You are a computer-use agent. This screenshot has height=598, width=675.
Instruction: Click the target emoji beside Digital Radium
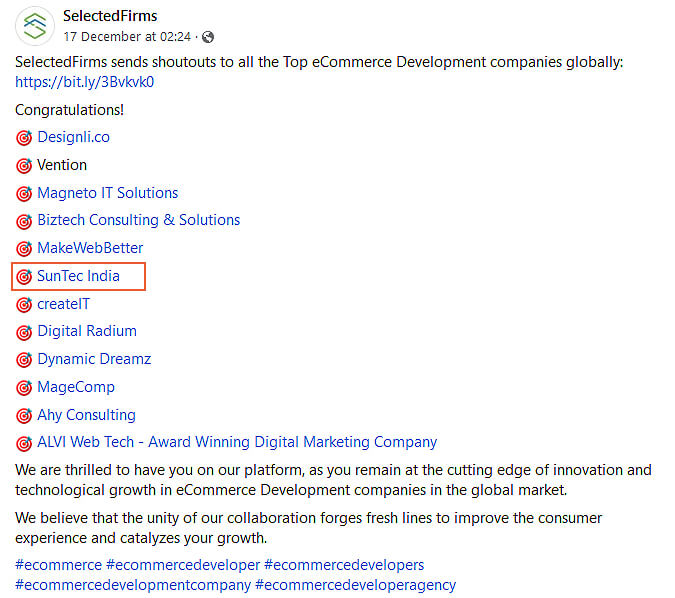tap(24, 332)
